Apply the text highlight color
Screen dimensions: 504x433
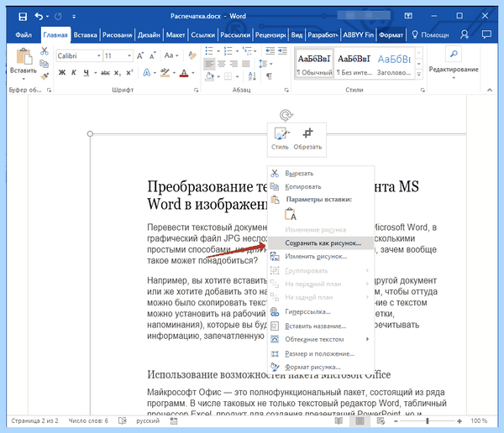point(165,73)
